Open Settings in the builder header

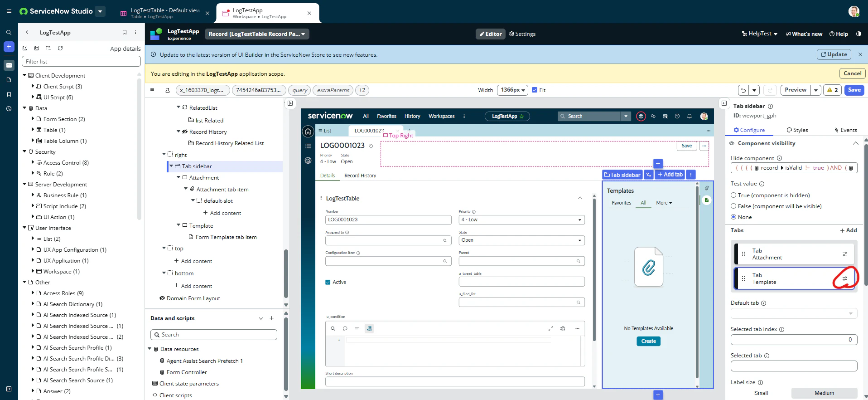(522, 34)
